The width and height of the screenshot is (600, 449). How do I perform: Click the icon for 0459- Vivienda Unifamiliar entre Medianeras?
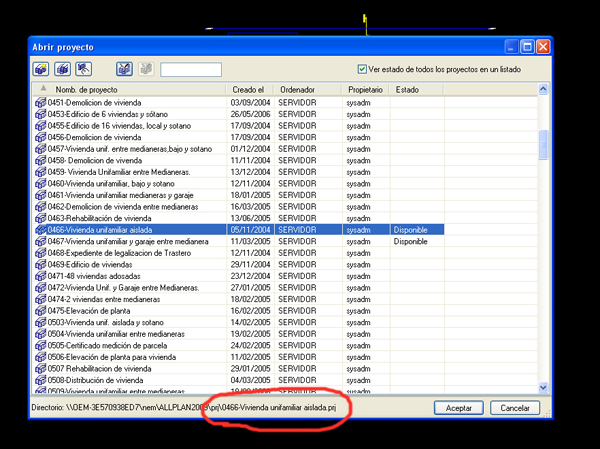coord(41,172)
